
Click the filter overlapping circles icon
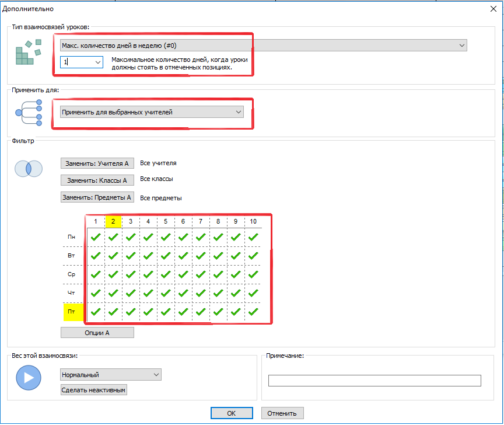coord(28,168)
